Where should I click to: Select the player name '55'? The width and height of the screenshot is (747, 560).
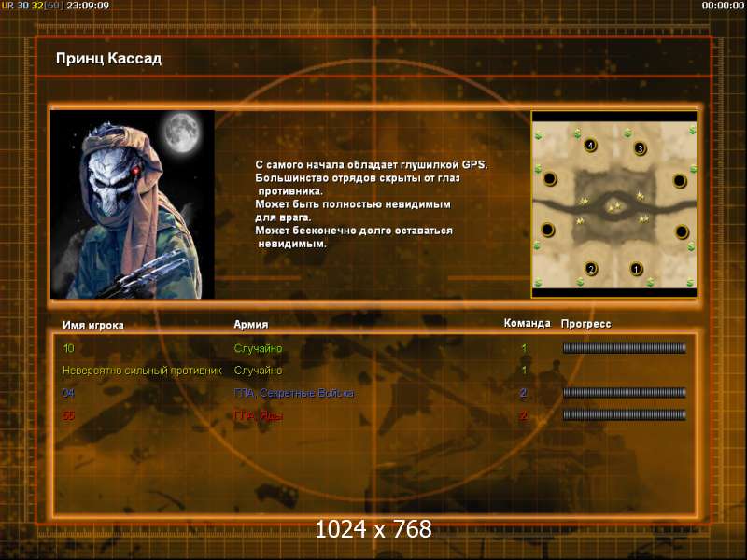point(68,415)
